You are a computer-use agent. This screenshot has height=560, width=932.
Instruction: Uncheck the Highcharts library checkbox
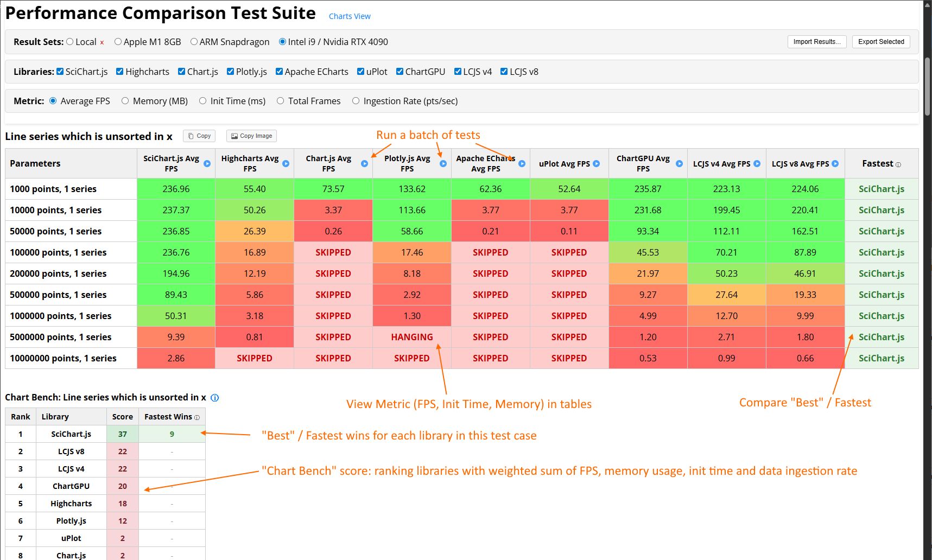[x=120, y=72]
